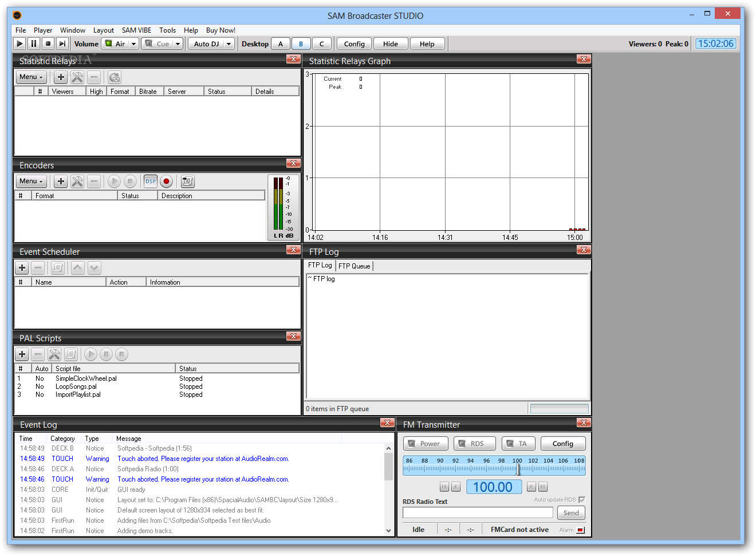Open the Tools menu

[x=167, y=30]
